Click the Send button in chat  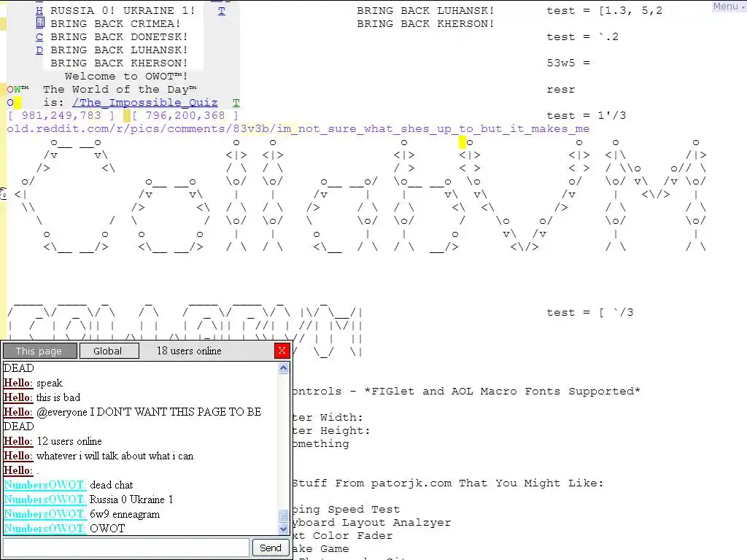pos(270,548)
